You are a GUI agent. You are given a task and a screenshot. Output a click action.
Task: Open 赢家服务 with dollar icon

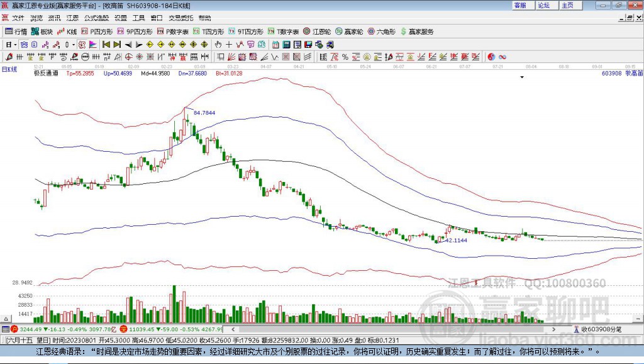pyautogui.click(x=416, y=31)
